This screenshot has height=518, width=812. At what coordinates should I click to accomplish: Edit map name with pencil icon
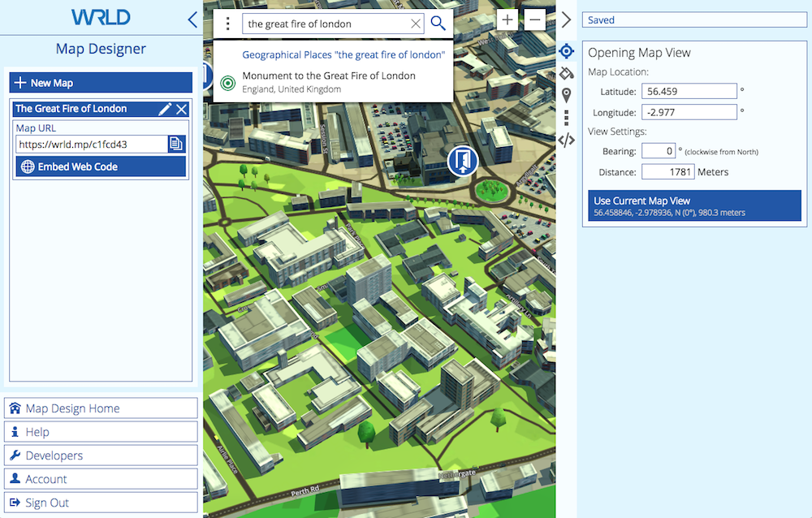[x=165, y=109]
